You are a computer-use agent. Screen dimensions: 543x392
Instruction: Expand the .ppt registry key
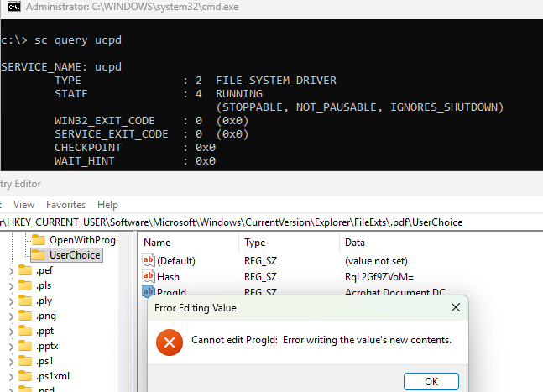point(12,332)
